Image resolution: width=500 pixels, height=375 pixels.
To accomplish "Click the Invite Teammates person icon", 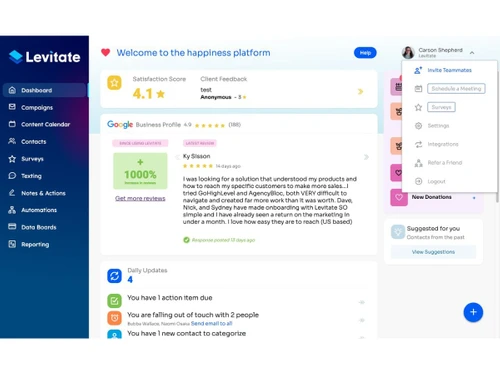I will 418,70.
